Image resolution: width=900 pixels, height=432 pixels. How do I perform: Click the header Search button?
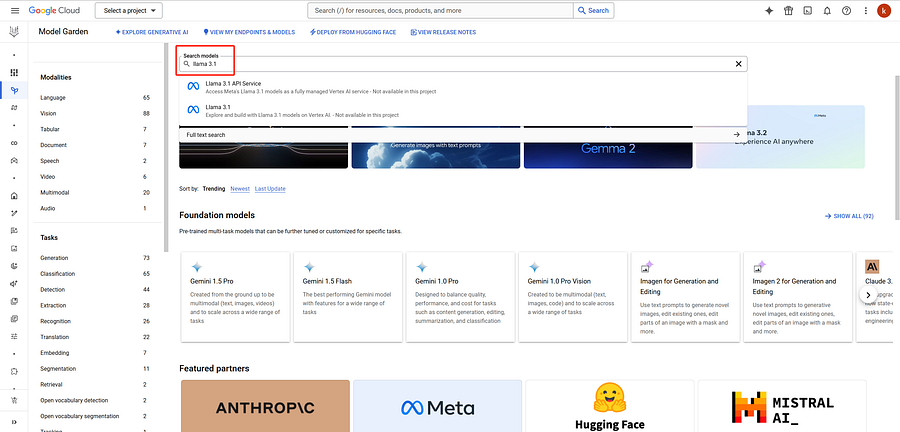coord(593,10)
